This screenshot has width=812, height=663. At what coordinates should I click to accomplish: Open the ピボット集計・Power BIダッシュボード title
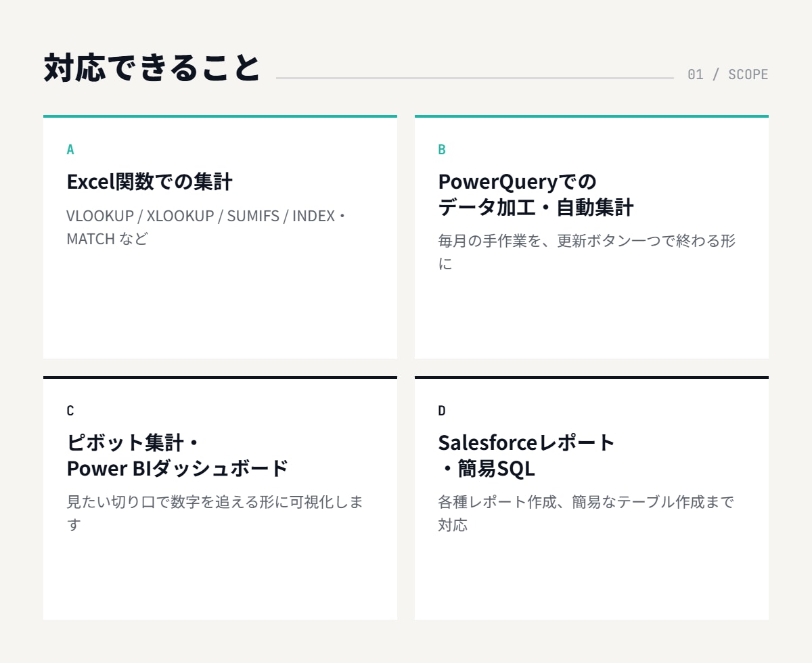(177, 456)
